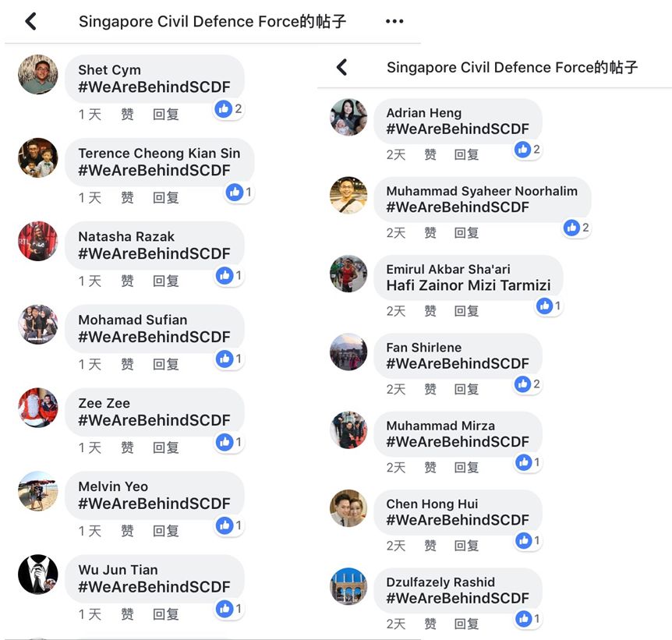Open reactions on Terence Cheong Kian Sin's comment
The image size is (672, 640).
tap(239, 192)
